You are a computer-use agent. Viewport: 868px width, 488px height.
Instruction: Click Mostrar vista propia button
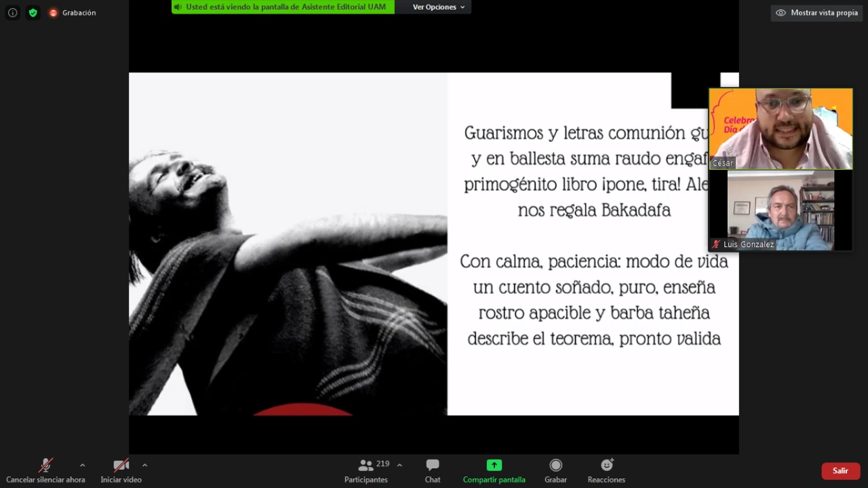click(x=816, y=13)
